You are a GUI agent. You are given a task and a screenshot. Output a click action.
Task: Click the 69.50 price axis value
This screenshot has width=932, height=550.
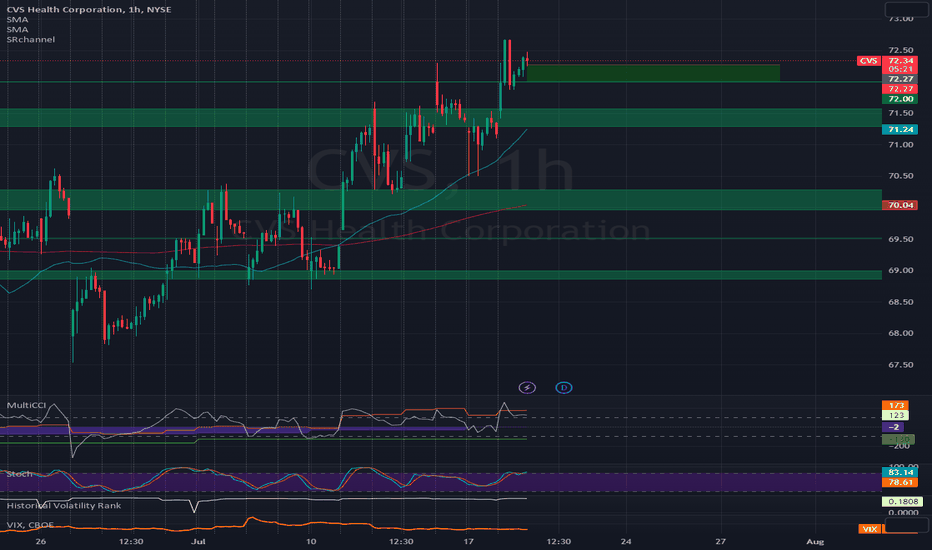click(900, 239)
